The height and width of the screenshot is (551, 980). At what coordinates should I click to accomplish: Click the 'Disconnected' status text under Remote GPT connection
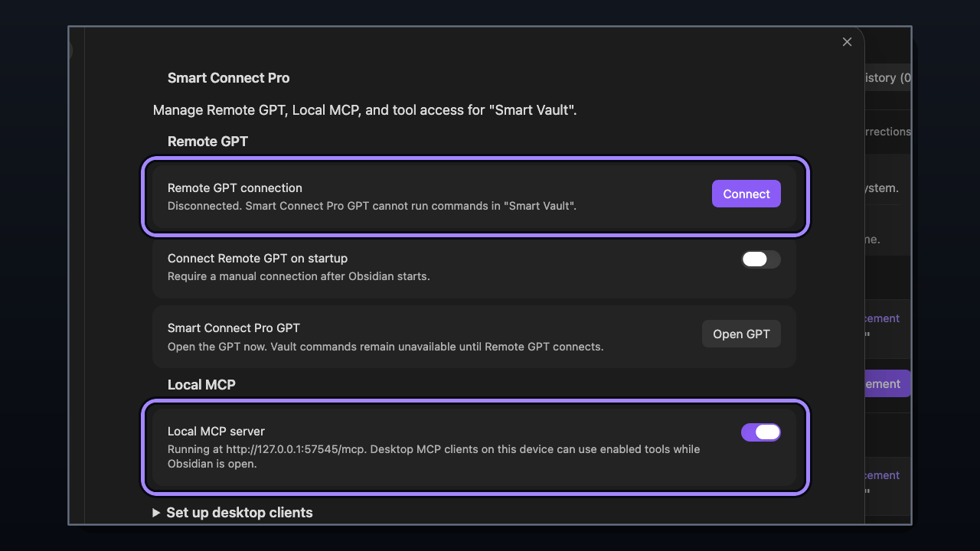click(x=372, y=206)
